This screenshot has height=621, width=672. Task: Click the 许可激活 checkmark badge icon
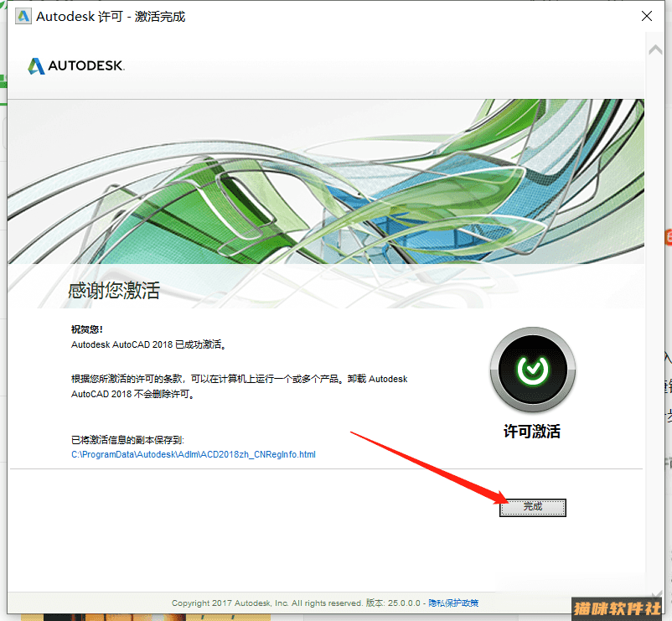click(533, 370)
